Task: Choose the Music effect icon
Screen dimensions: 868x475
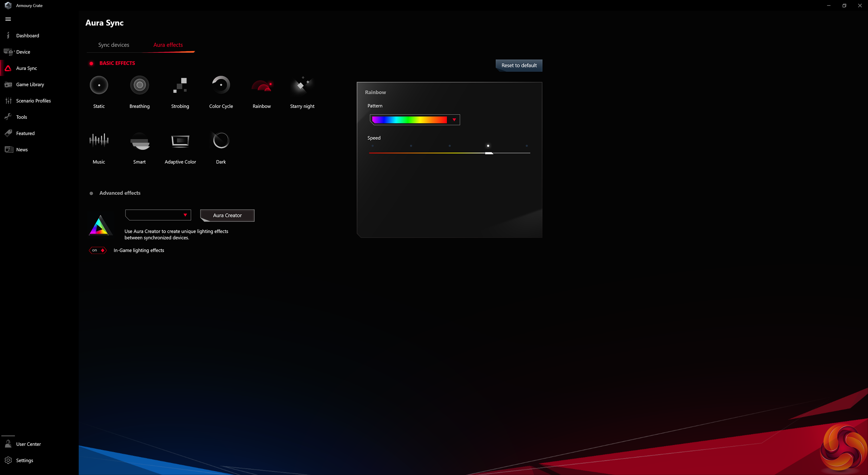Action: [x=99, y=140]
